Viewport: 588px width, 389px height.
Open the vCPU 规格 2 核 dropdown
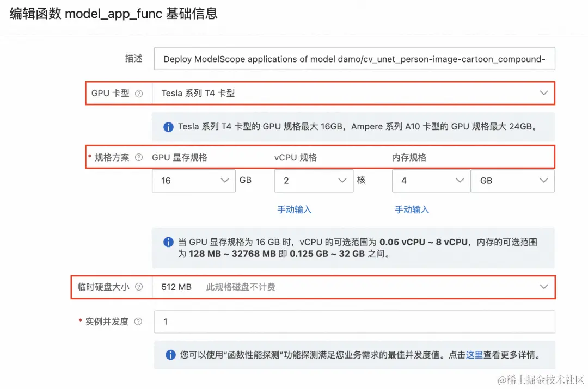314,181
